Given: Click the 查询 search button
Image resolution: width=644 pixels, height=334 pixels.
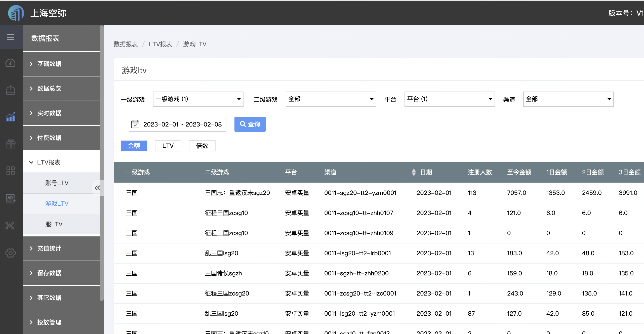Looking at the screenshot, I should coord(250,124).
